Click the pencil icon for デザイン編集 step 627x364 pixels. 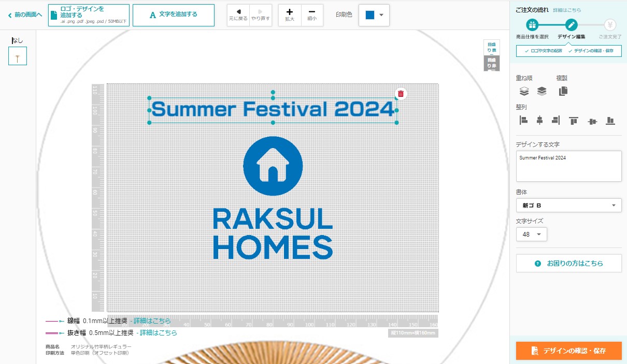571,25
